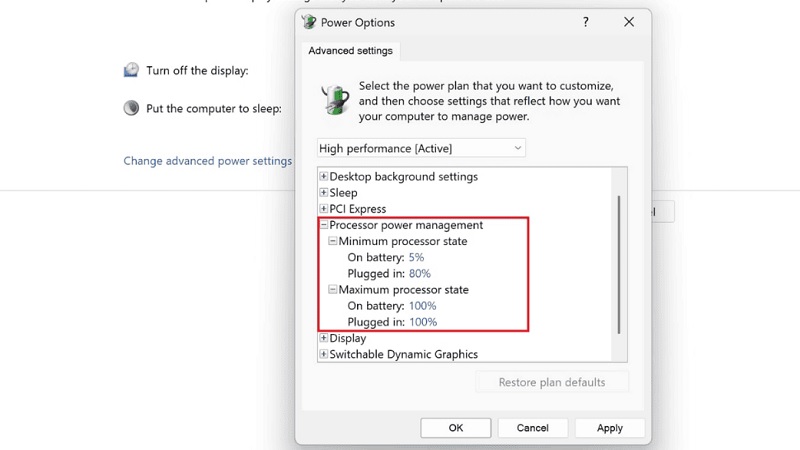The image size is (800, 450).
Task: Collapse Minimum processor state
Action: pyautogui.click(x=333, y=241)
